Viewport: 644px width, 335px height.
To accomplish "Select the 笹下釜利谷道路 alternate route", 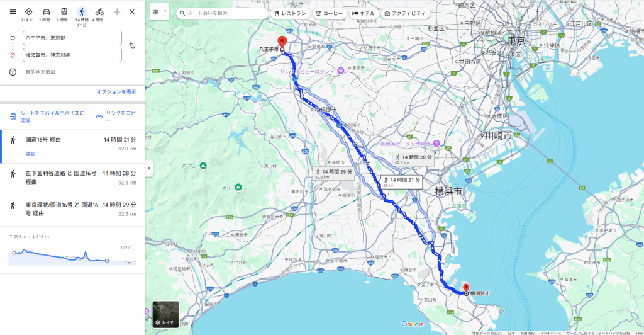I will [x=72, y=178].
